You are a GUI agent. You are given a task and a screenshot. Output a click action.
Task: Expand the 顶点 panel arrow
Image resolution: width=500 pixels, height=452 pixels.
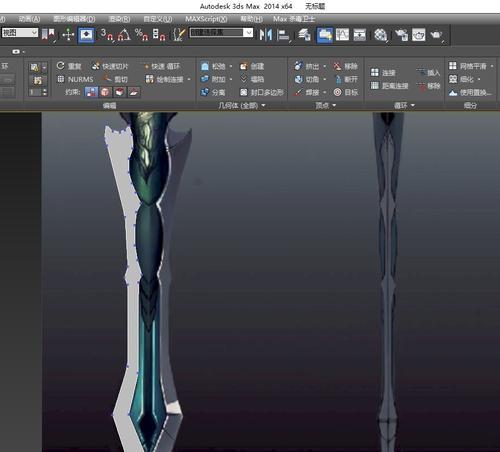click(x=334, y=105)
